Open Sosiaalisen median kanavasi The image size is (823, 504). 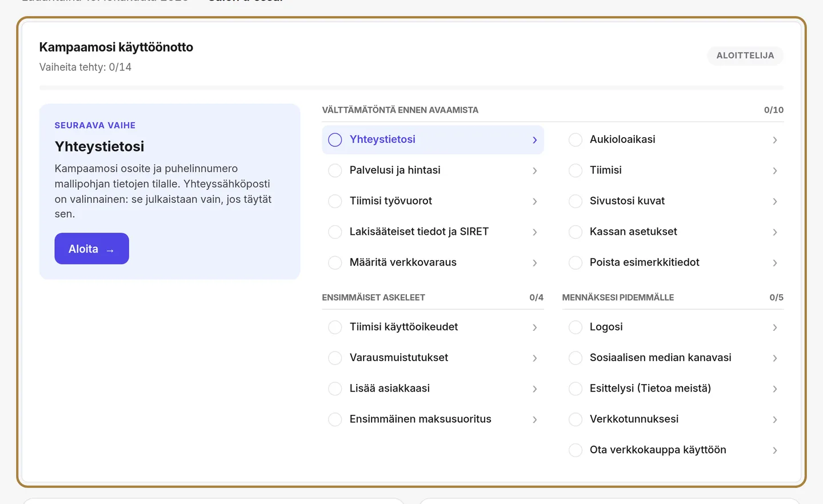pyautogui.click(x=673, y=358)
